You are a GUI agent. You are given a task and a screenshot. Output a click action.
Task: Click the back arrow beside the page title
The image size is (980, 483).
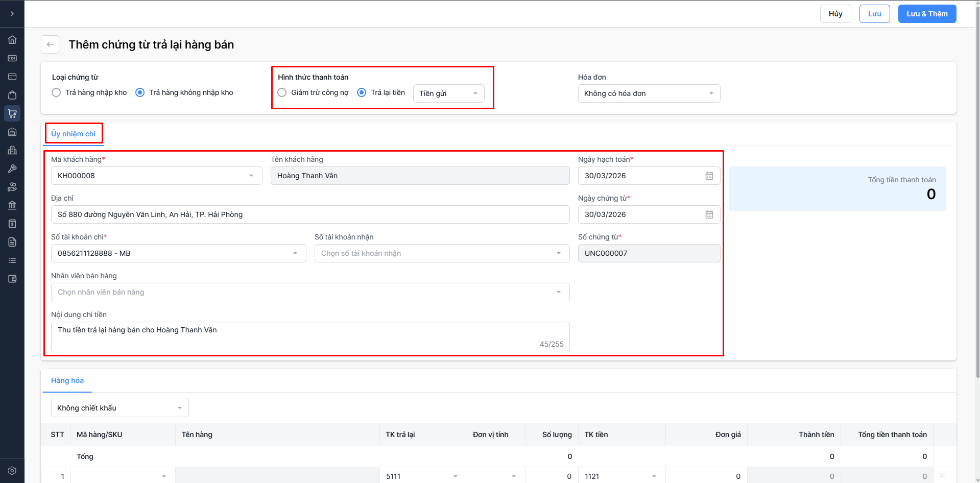[50, 44]
